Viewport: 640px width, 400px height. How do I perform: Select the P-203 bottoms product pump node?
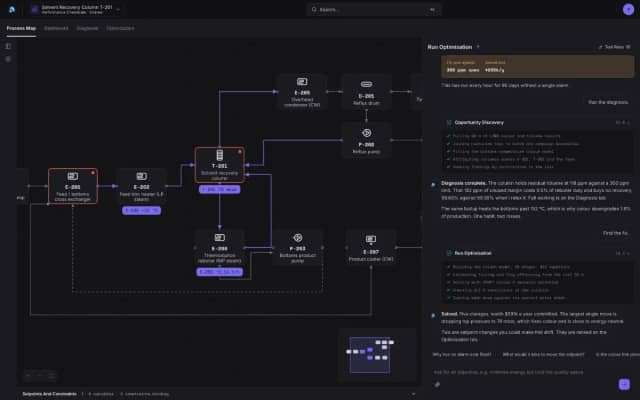(x=298, y=247)
